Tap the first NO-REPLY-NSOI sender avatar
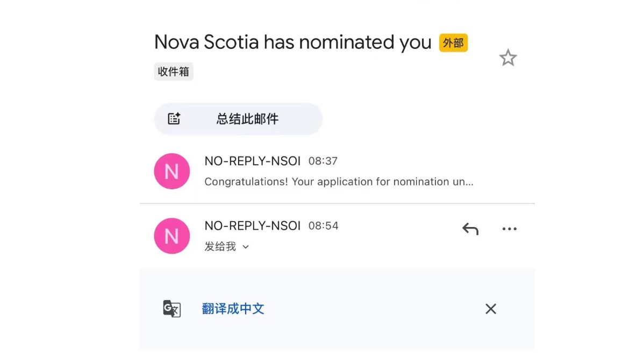The width and height of the screenshot is (644, 362). pos(171,171)
